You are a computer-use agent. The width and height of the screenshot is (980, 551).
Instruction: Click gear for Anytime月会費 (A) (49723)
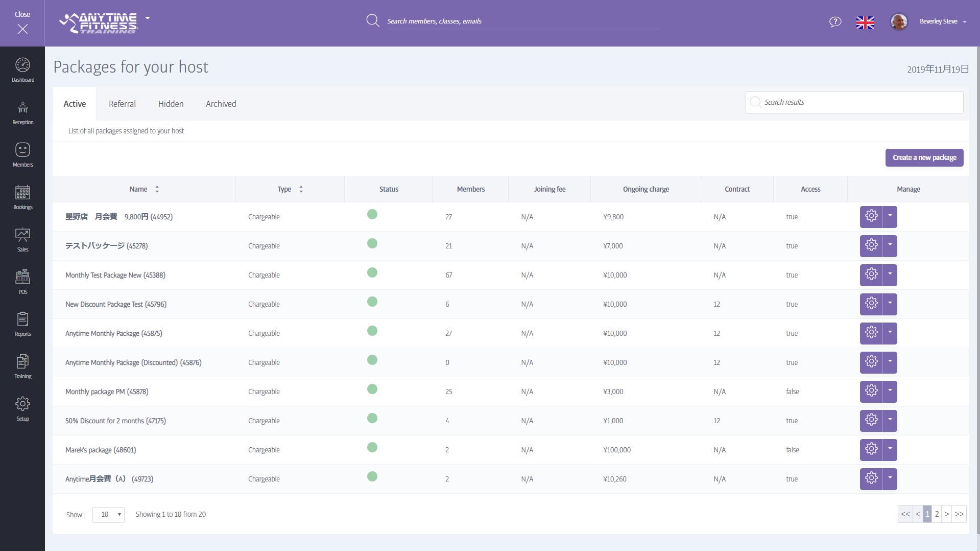click(x=871, y=478)
